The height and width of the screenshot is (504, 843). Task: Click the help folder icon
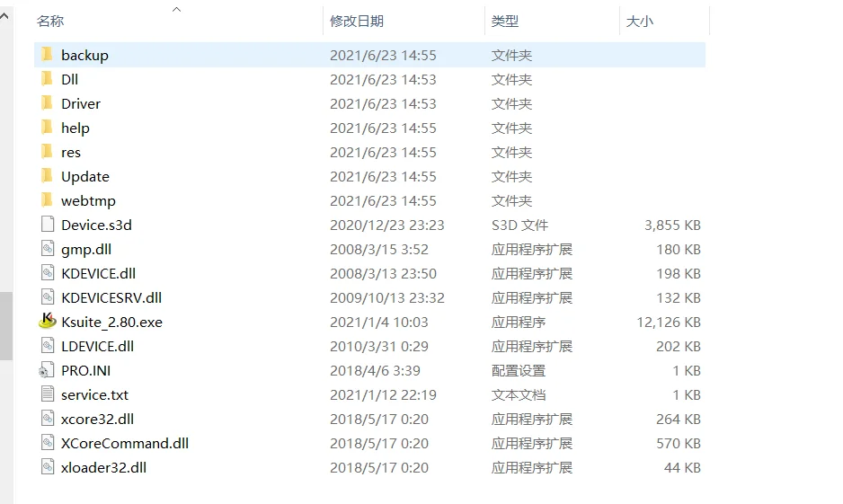point(48,128)
